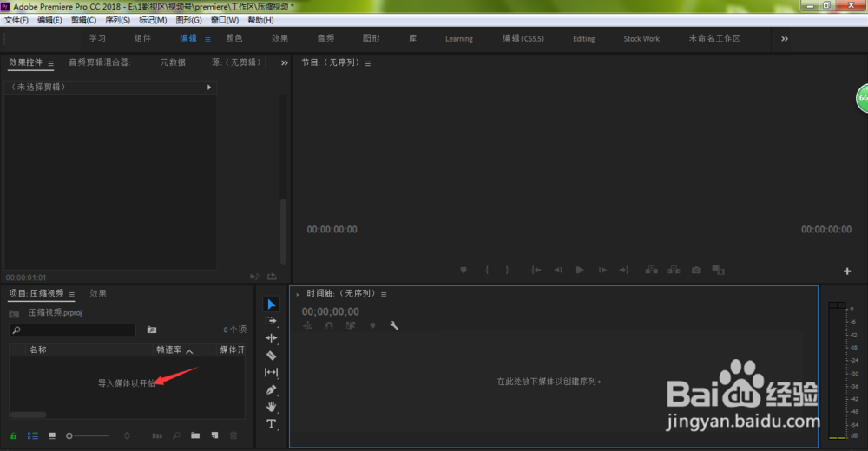Screen dimensions: 868x451
Task: Toggle linked selection in timeline
Action: coord(351,326)
